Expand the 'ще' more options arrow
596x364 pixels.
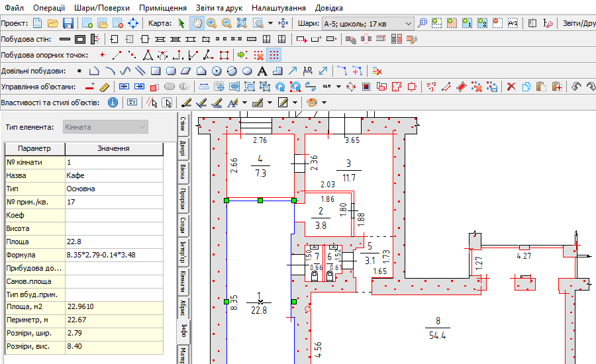(x=338, y=87)
